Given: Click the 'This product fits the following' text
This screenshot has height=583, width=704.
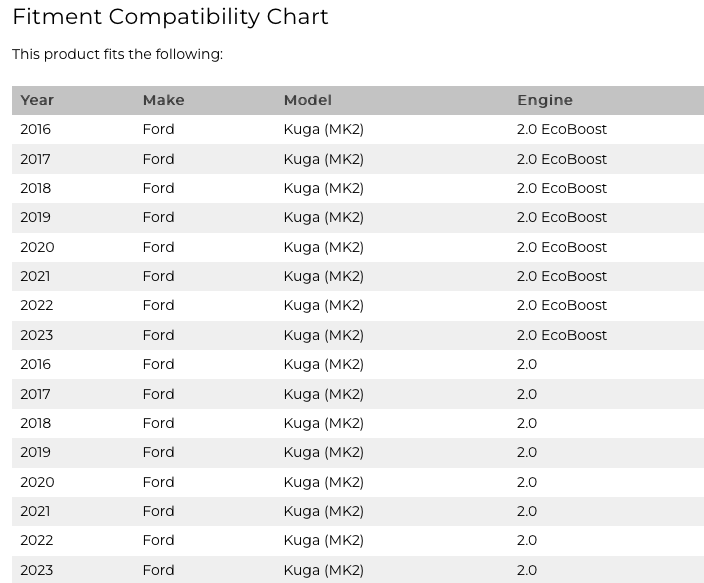Looking at the screenshot, I should coord(117,54).
